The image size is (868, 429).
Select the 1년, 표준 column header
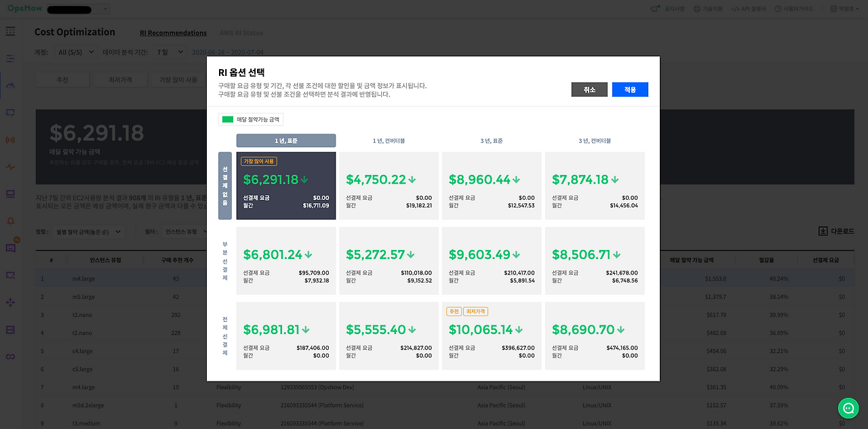(286, 140)
